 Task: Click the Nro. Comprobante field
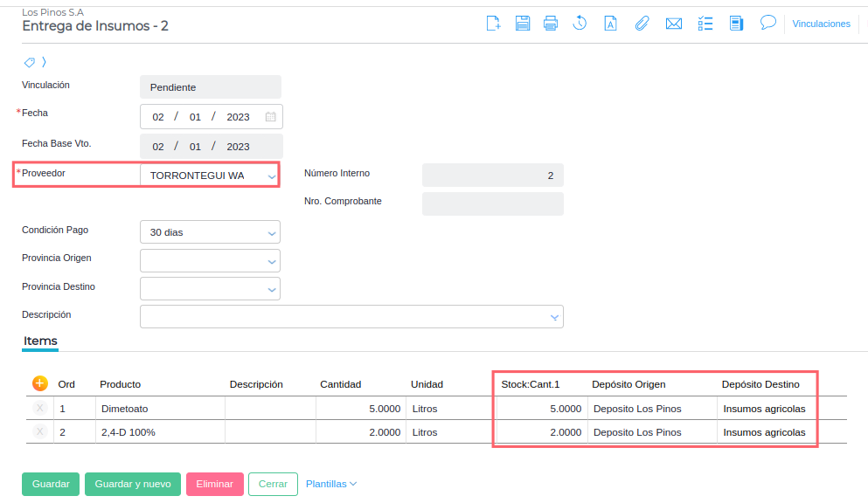click(492, 203)
